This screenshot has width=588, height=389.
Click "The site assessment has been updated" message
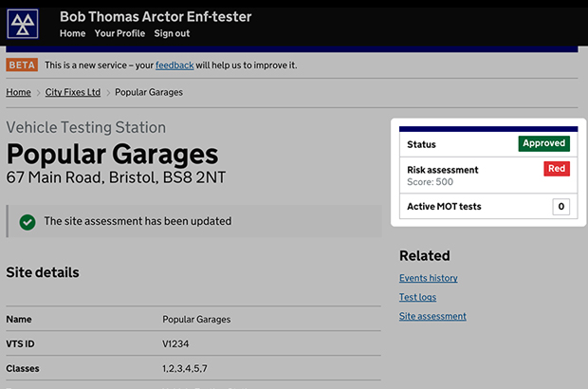tap(138, 221)
